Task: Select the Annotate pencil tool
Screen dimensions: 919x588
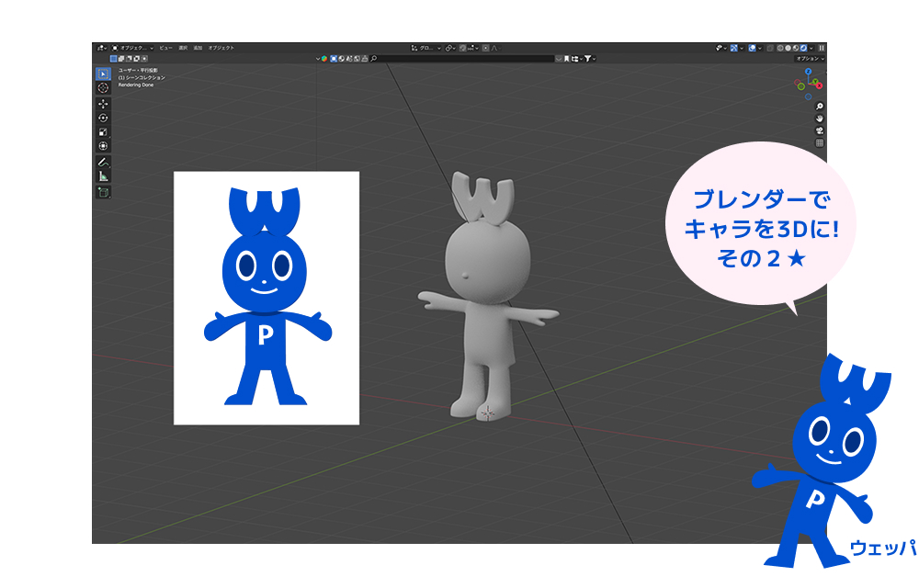Action: pyautogui.click(x=103, y=162)
